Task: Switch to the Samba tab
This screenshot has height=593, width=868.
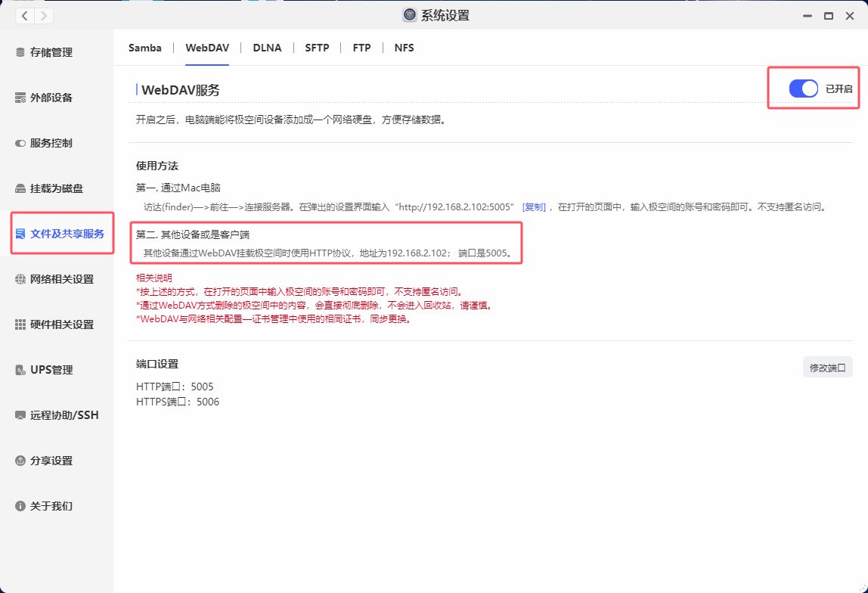Action: (144, 48)
